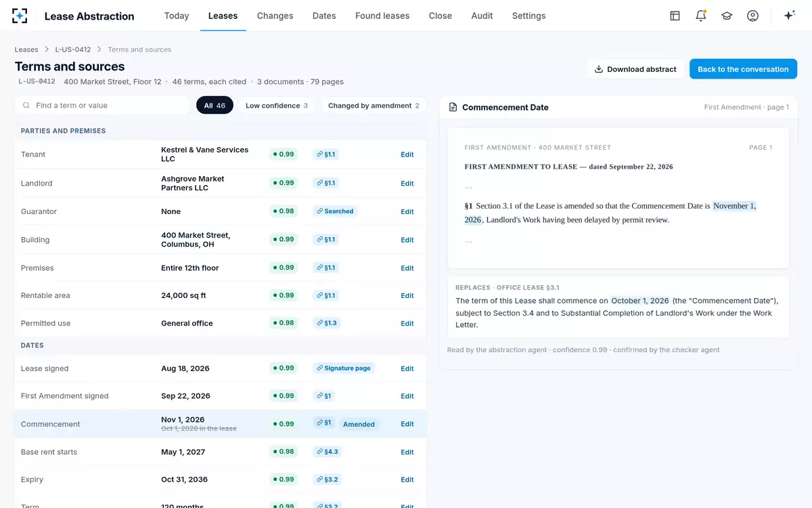Open the Settings tab

[x=528, y=16]
